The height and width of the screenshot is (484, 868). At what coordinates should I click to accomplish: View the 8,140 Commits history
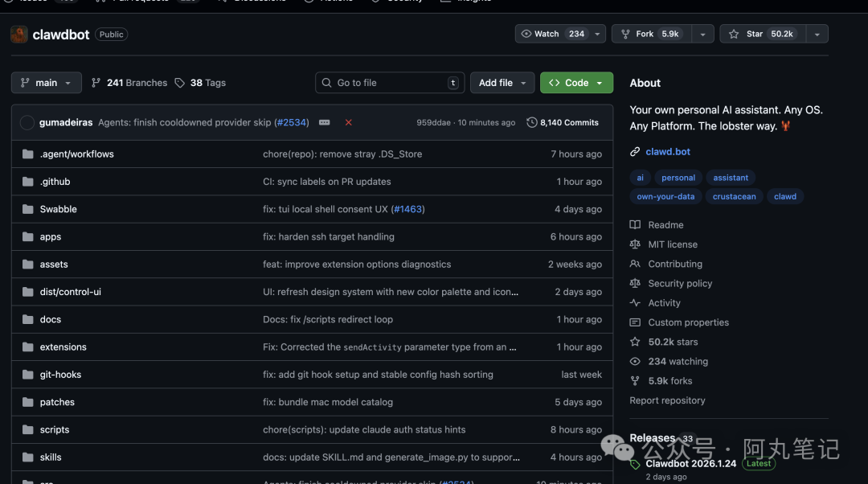(563, 122)
